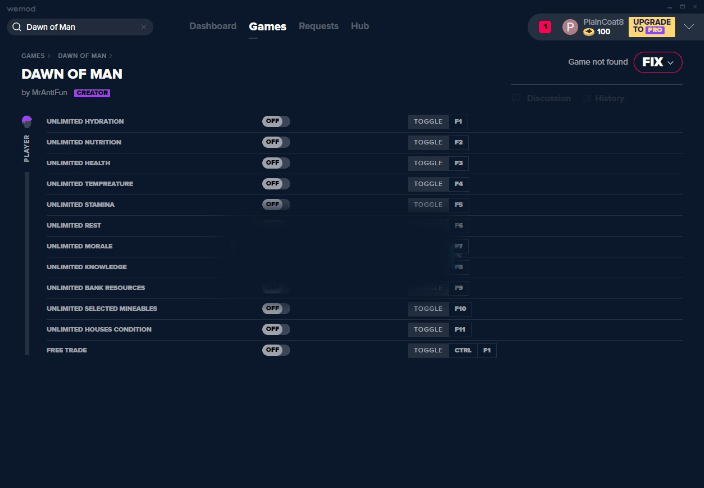Select the Unlimited Morale cheat label
The width and height of the screenshot is (704, 488).
pos(79,246)
